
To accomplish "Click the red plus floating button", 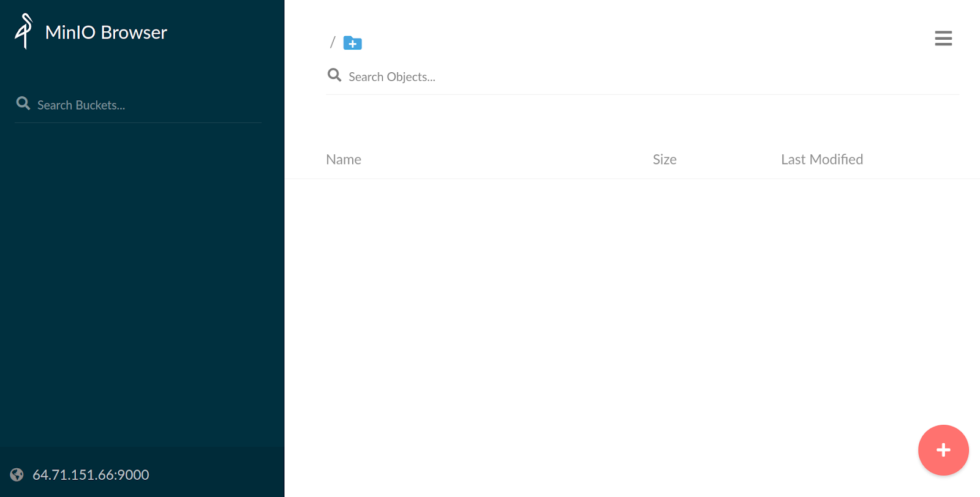I will (x=943, y=450).
